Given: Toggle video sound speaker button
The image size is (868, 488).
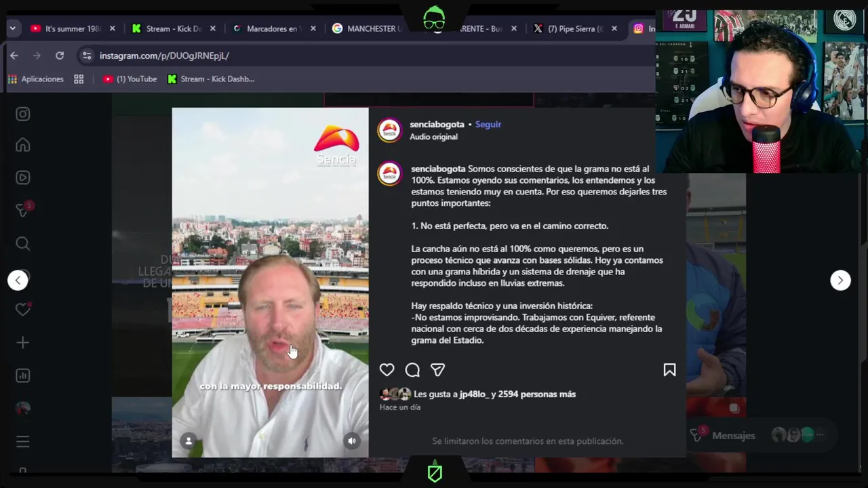Looking at the screenshot, I should pos(352,441).
